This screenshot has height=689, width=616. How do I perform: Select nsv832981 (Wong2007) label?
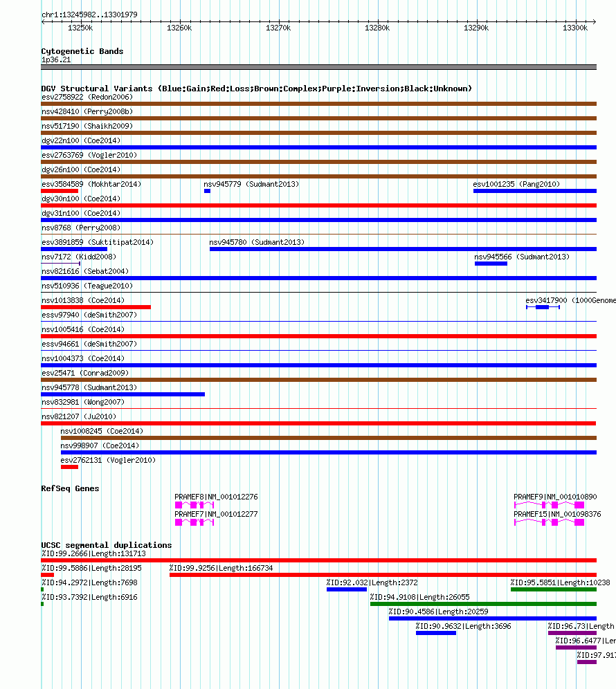(83, 402)
